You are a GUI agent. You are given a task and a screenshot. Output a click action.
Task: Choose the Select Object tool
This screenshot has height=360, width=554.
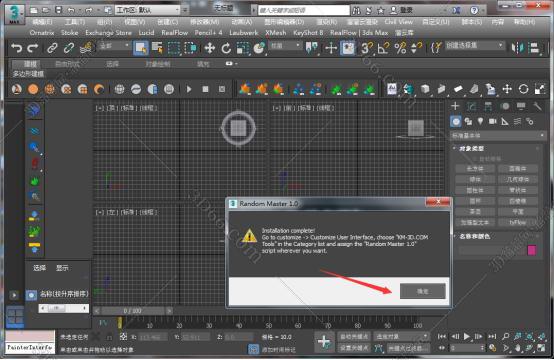tap(141, 48)
